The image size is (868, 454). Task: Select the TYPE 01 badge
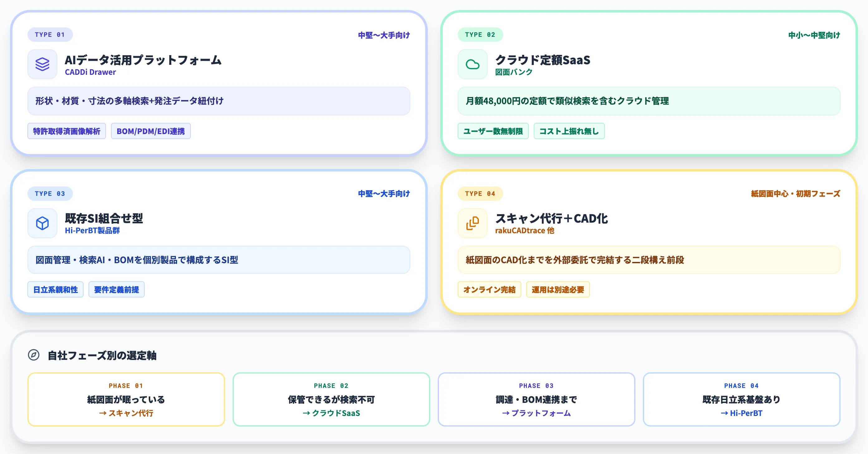pyautogui.click(x=50, y=34)
